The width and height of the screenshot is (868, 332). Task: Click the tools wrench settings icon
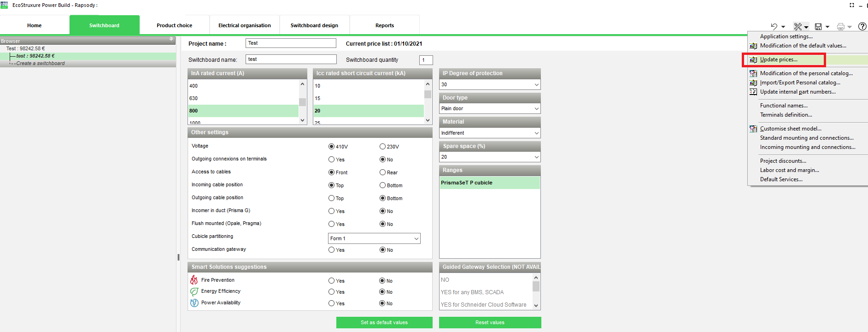coord(798,26)
